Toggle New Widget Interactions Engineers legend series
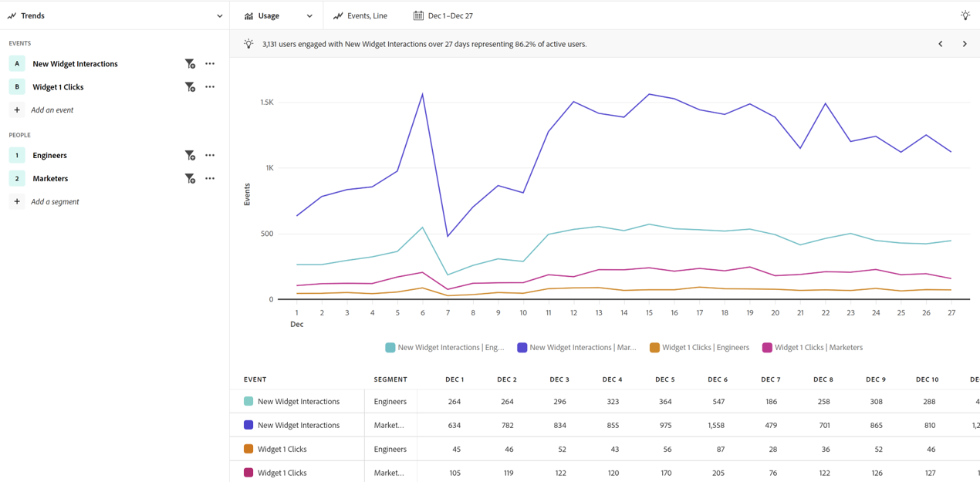980x482 pixels. 444,348
